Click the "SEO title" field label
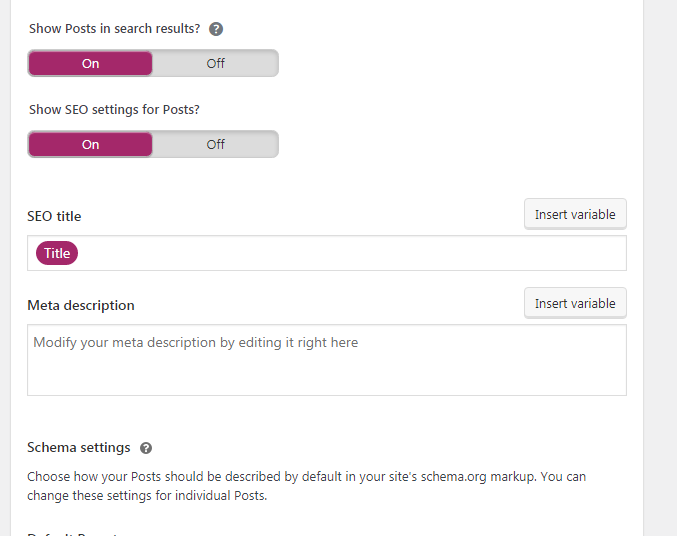 [54, 216]
